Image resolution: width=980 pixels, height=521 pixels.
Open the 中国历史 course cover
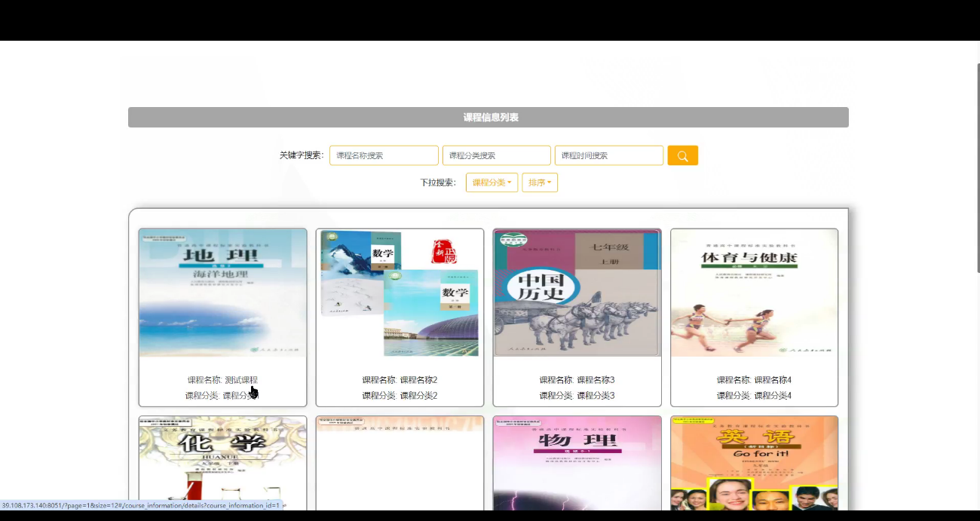(577, 293)
